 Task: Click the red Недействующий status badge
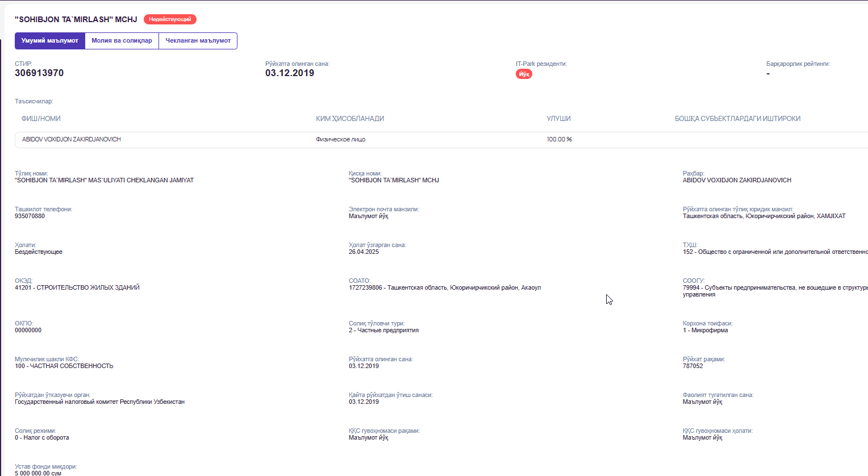[x=170, y=19]
